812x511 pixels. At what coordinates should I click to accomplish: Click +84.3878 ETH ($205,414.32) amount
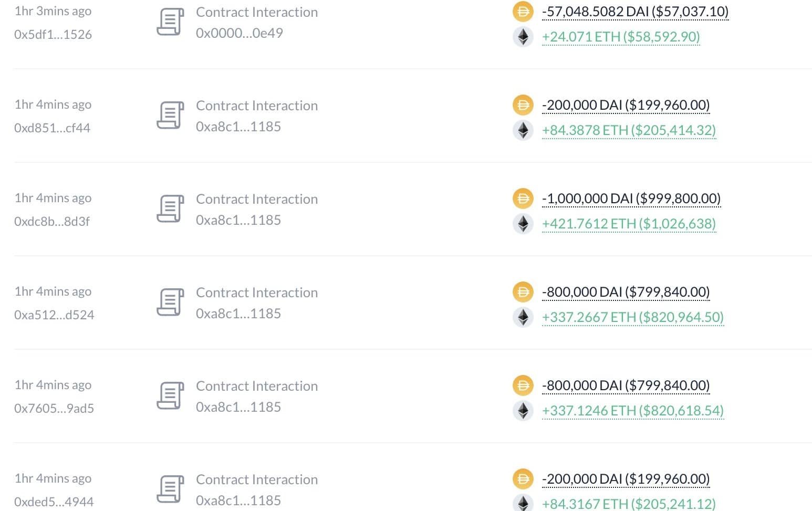point(629,130)
